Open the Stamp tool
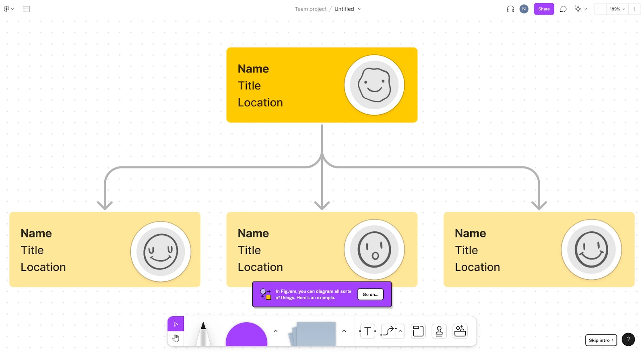Screen dimensions: 644x355 click(439, 331)
